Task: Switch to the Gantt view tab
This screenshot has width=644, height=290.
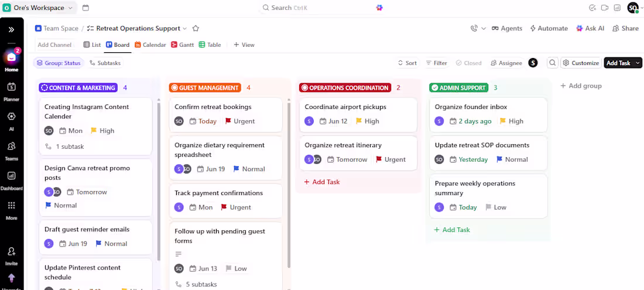Action: coord(182,45)
